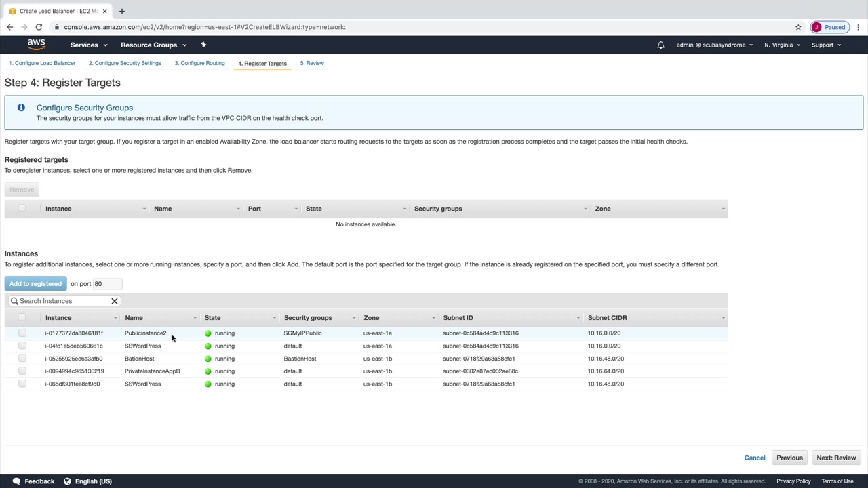Screen dimensions: 868x488
Task: Click the port number field showing 80
Action: pos(107,284)
